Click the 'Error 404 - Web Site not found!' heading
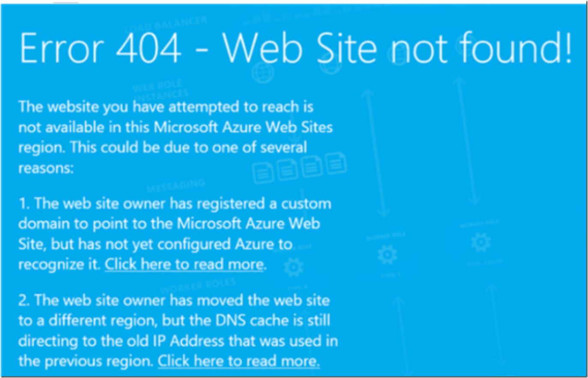This screenshot has height=378, width=588. [x=295, y=48]
